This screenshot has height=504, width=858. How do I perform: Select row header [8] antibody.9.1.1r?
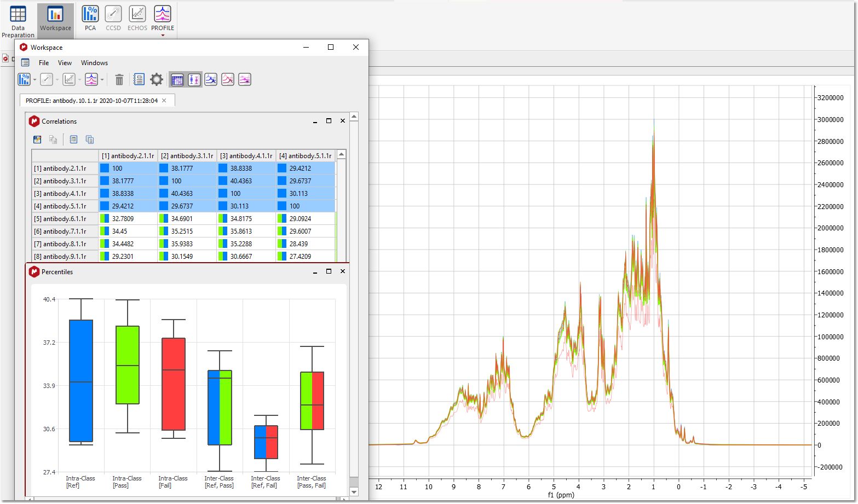coord(65,257)
